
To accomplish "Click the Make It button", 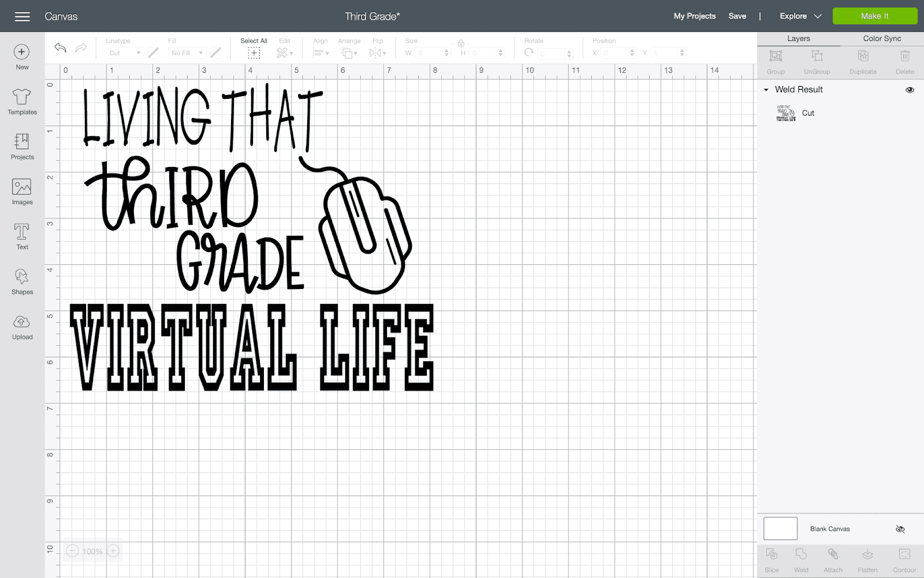I will (x=874, y=16).
